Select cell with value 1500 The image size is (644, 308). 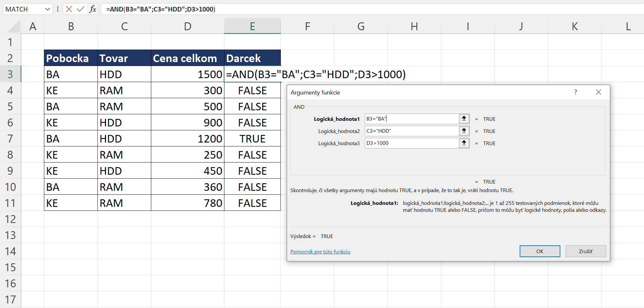coord(188,74)
